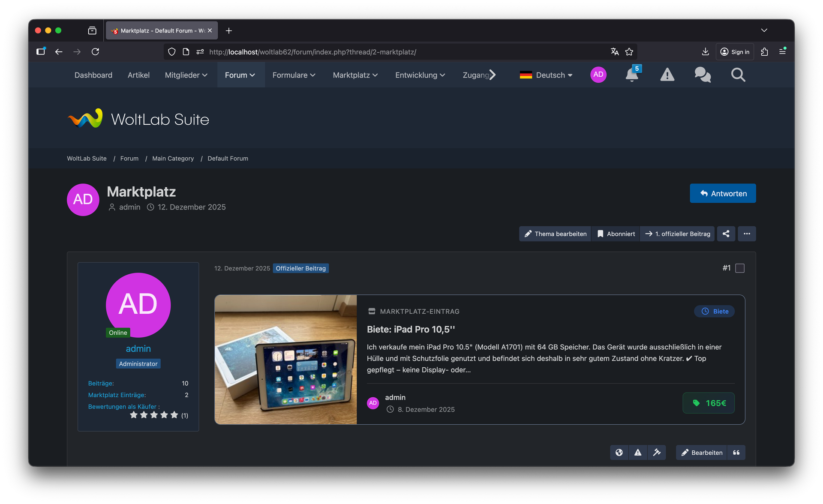823x504 pixels.
Task: Click the share thread icon button
Action: click(x=726, y=234)
